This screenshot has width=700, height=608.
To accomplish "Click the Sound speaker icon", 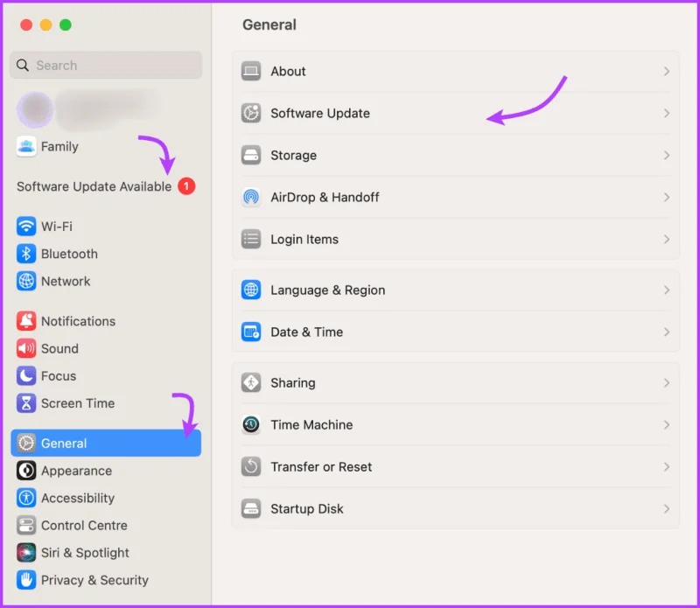I will point(26,348).
